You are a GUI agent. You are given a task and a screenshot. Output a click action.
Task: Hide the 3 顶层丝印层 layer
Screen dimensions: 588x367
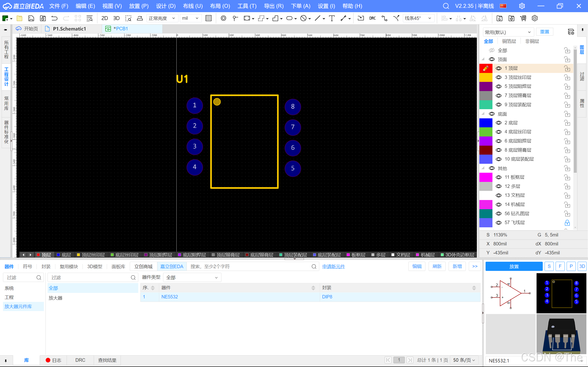point(499,78)
